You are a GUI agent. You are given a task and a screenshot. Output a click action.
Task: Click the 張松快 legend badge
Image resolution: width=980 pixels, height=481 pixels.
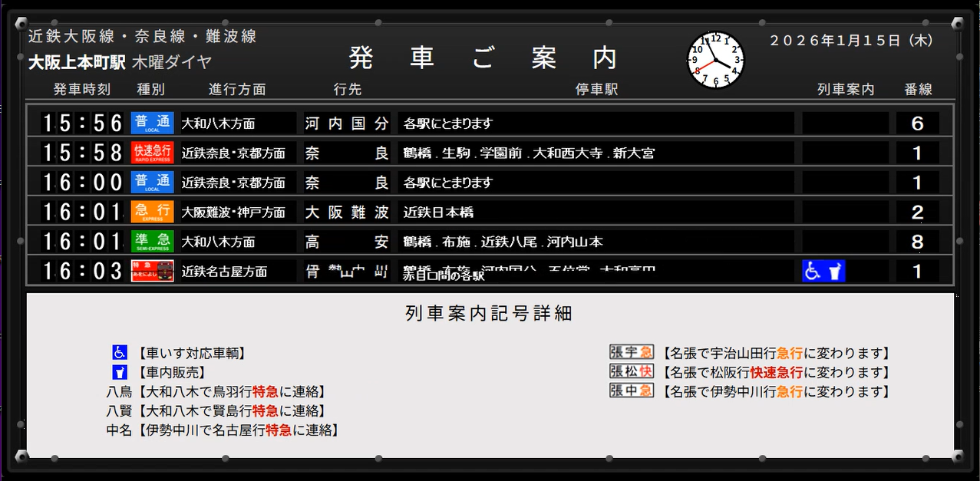coord(631,371)
